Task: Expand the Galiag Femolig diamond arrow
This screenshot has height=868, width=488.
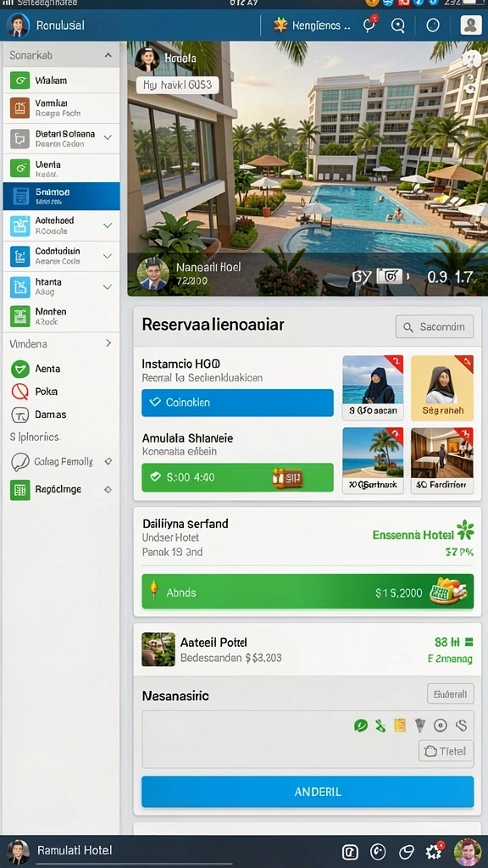Action: pos(108,461)
